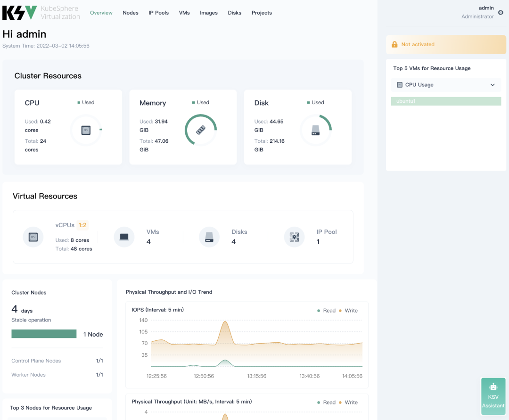Screen dimensions: 509x420
Task: Click the IP Pool count 1
Action: click(318, 242)
